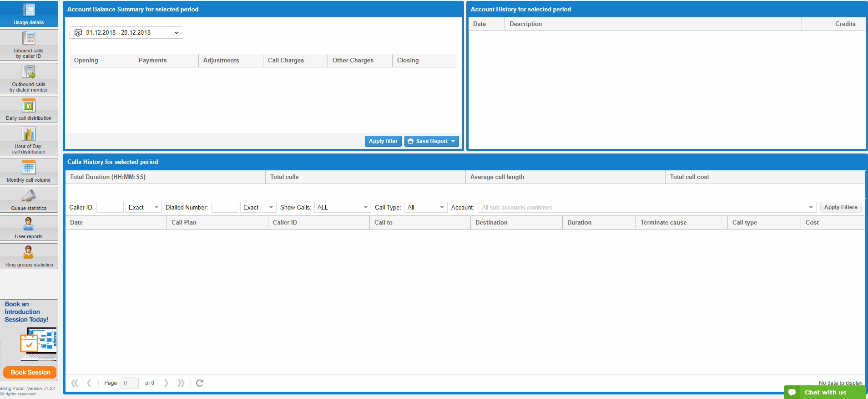This screenshot has width=868, height=399.
Task: Sort calls by Caller ID column
Action: (319, 223)
